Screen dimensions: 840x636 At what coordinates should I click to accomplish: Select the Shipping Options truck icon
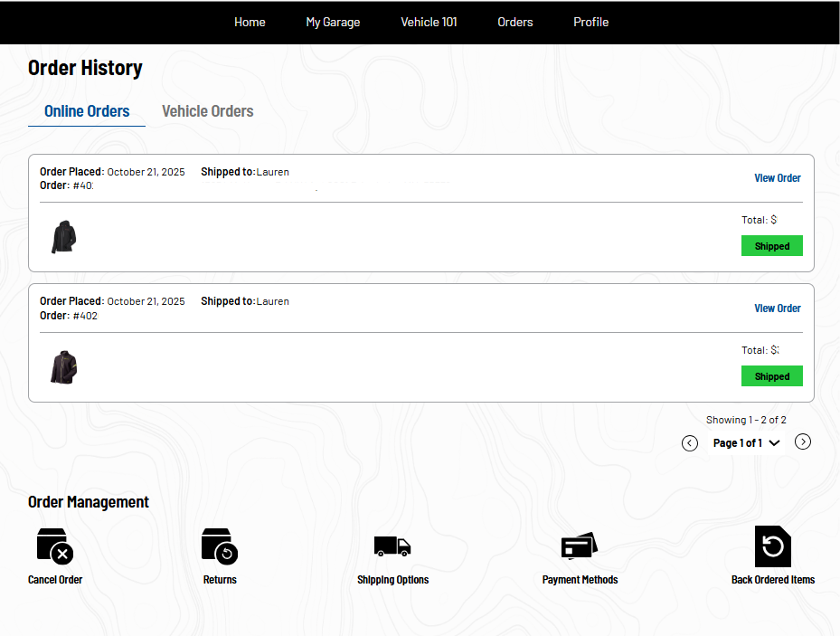point(392,546)
